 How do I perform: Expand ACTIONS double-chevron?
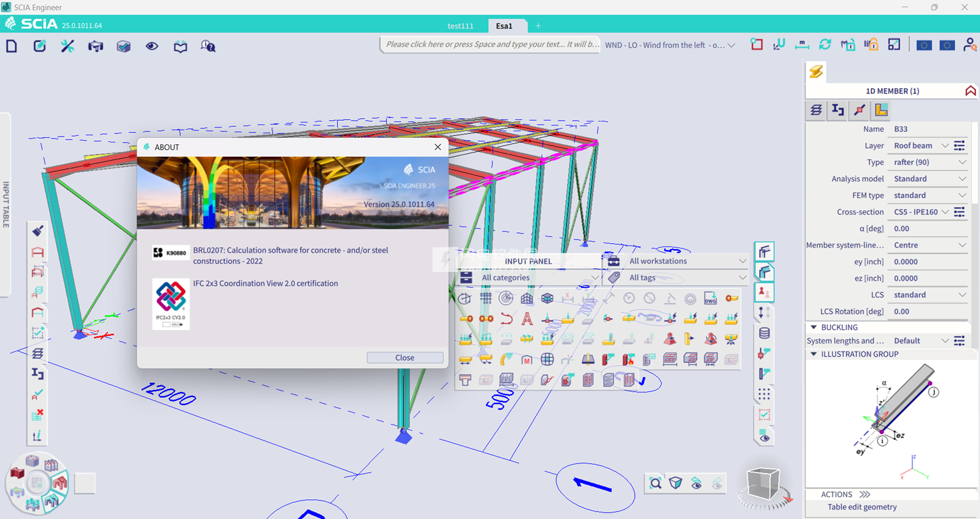coord(864,494)
